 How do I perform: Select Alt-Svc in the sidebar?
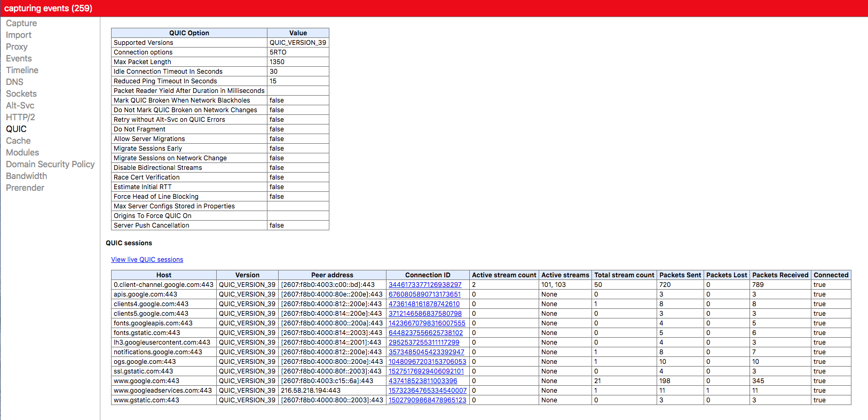pos(20,106)
